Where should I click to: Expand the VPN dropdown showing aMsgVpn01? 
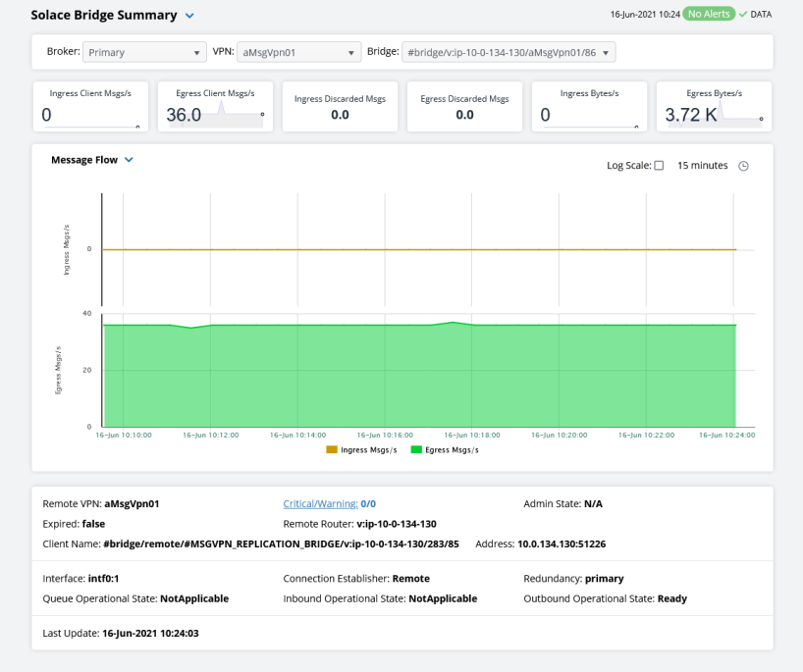pos(297,52)
